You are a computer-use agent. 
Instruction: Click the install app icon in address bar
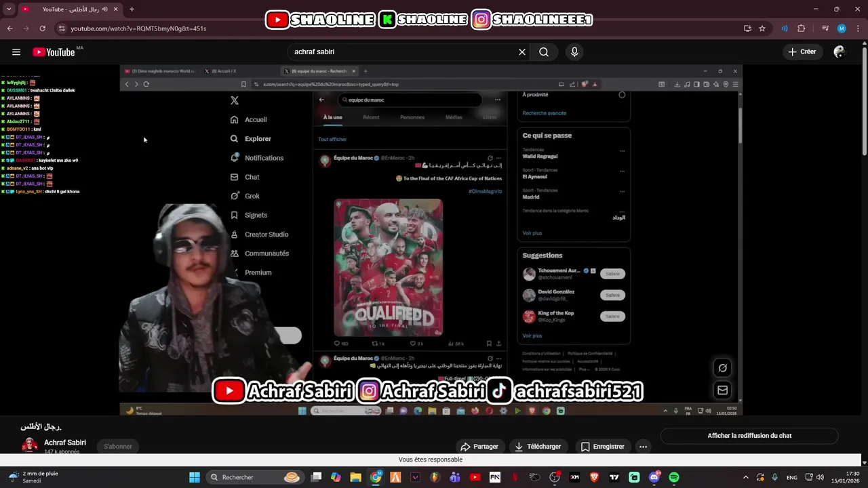coord(747,28)
